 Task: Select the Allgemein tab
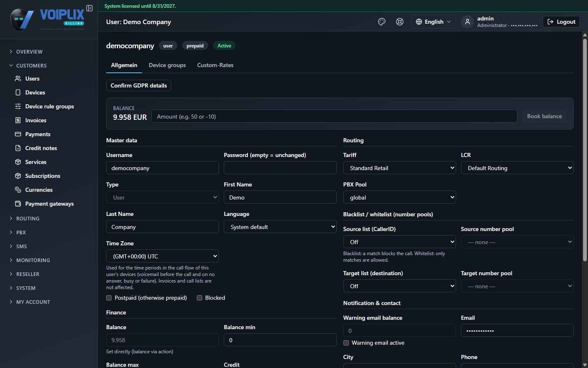[x=124, y=65]
